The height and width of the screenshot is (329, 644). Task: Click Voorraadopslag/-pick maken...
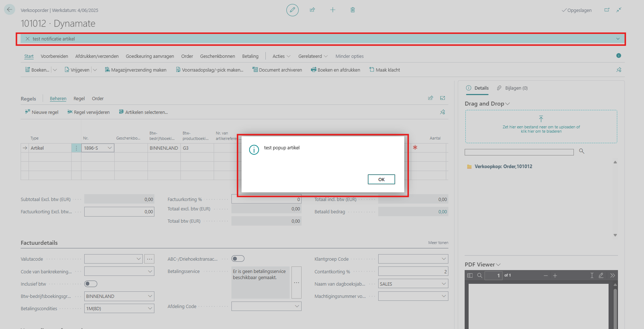209,70
